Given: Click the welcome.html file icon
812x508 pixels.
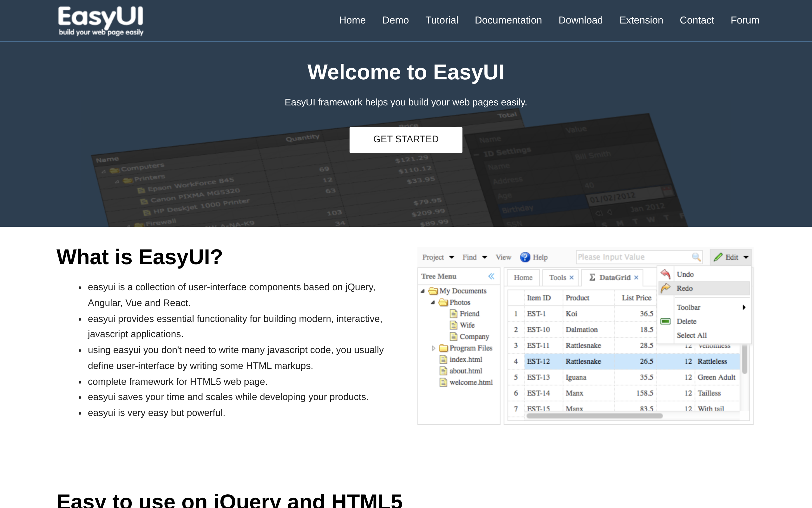Looking at the screenshot, I should click(x=443, y=382).
